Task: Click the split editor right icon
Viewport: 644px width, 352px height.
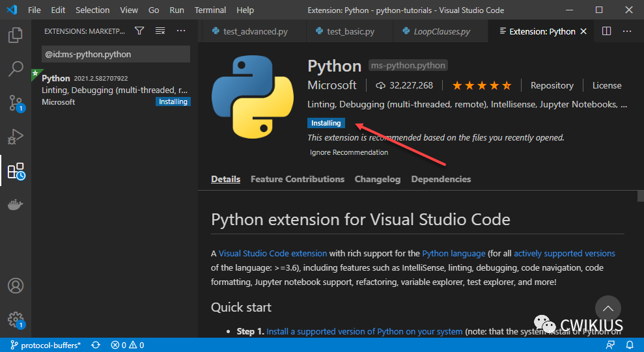Action: click(606, 31)
